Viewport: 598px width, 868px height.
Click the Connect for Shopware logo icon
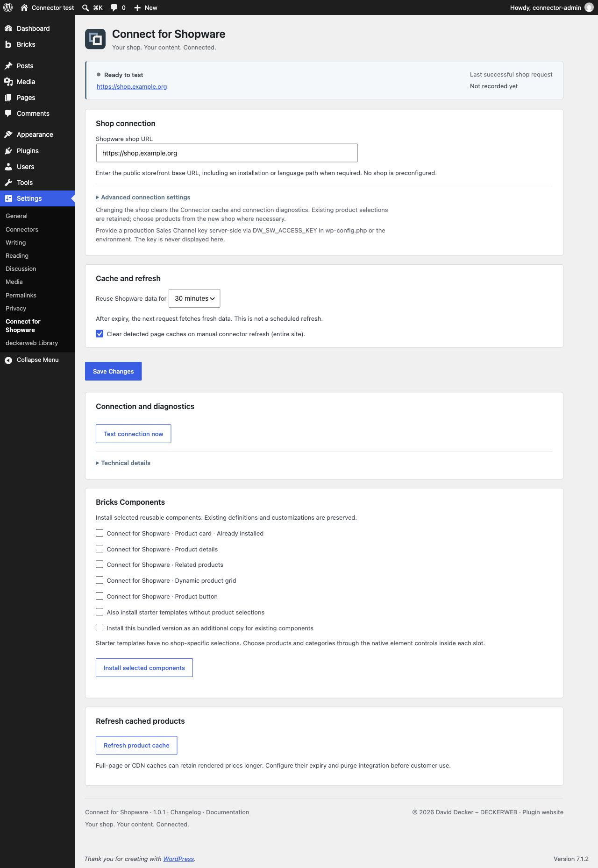pos(95,39)
